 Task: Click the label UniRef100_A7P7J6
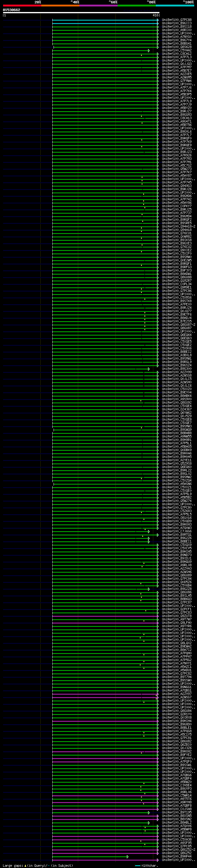pos(177,88)
